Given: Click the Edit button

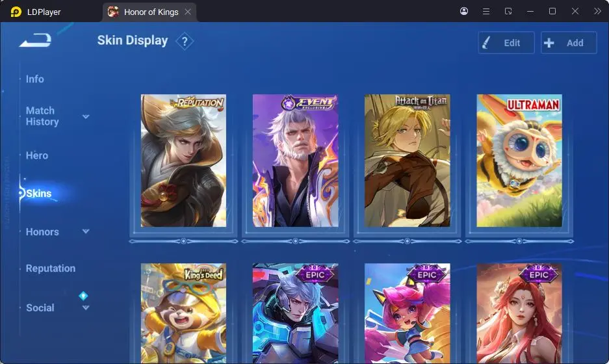Looking at the screenshot, I should coord(506,43).
